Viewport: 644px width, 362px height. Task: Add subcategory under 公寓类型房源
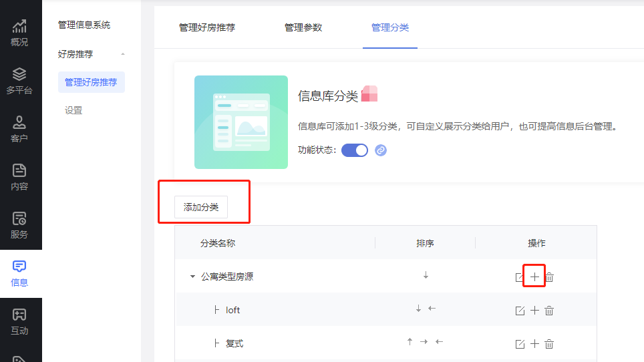pyautogui.click(x=534, y=277)
